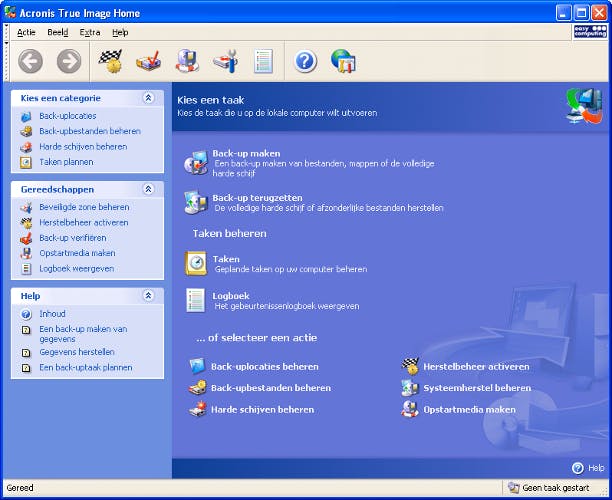Screen dimensions: 612x500
Task: Click the icon beside Systeemherstel beheren
Action: coord(410,388)
